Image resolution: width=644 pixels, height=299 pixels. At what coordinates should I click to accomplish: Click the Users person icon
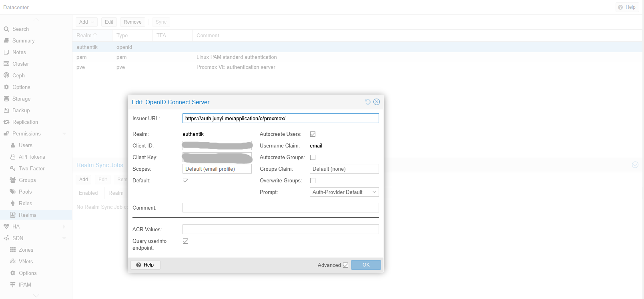pyautogui.click(x=13, y=145)
